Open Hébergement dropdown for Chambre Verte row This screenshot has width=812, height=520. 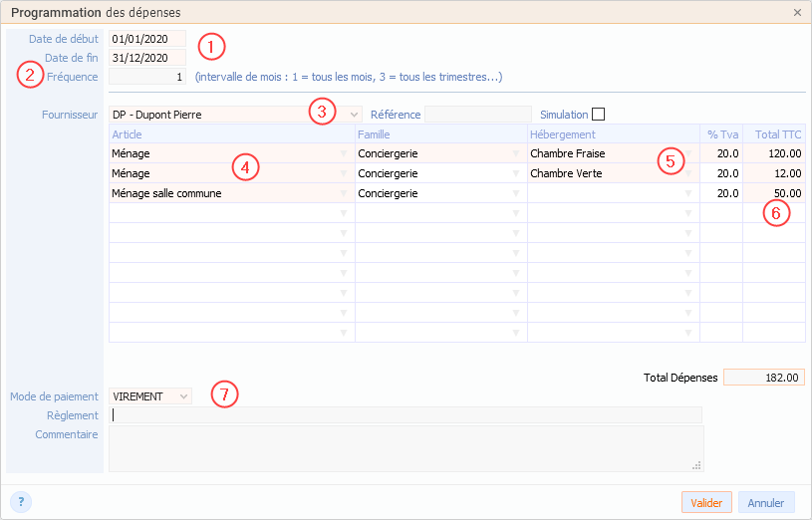click(688, 173)
